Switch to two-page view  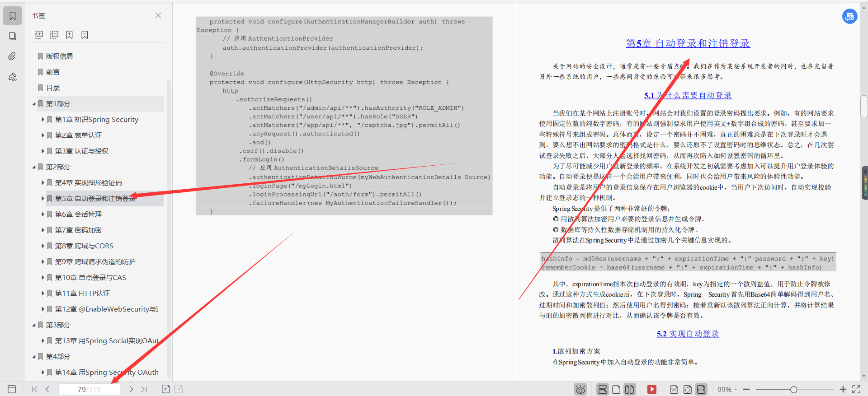pos(629,389)
